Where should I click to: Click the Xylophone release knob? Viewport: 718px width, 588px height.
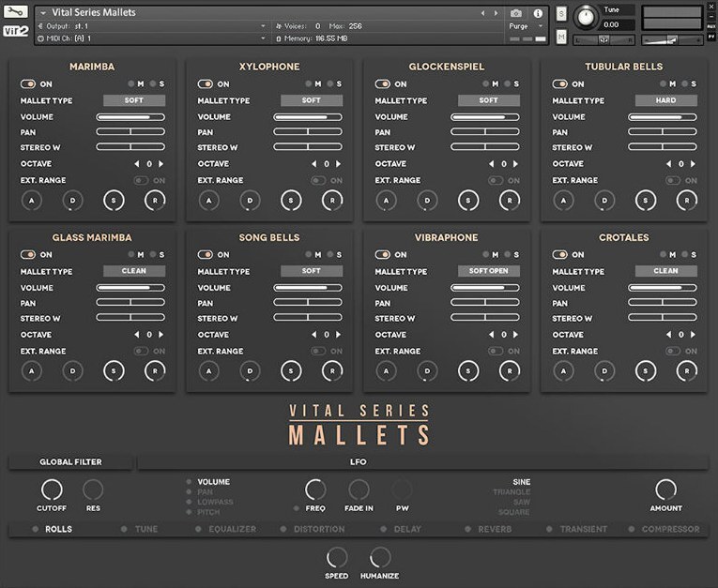[x=332, y=200]
